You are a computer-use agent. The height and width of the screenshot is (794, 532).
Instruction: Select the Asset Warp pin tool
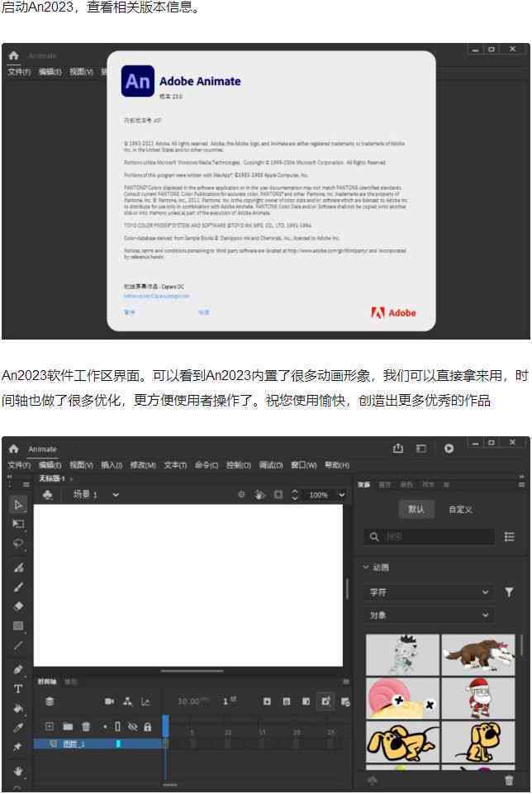[x=19, y=747]
